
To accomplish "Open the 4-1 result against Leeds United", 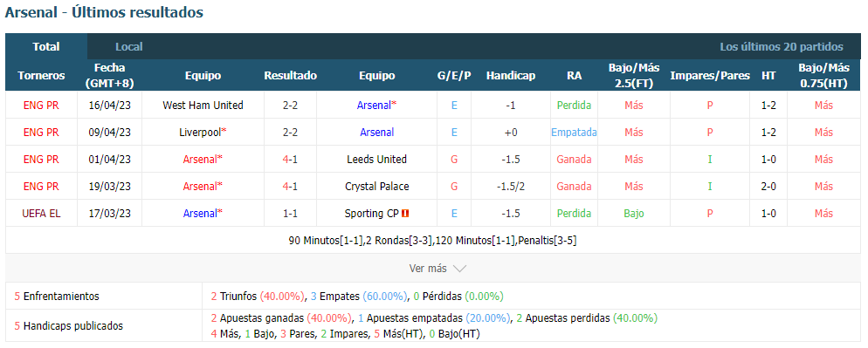I will coord(290,160).
